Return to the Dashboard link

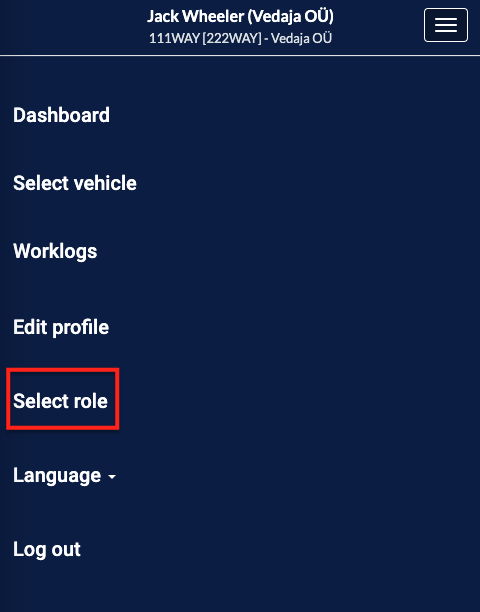[61, 115]
